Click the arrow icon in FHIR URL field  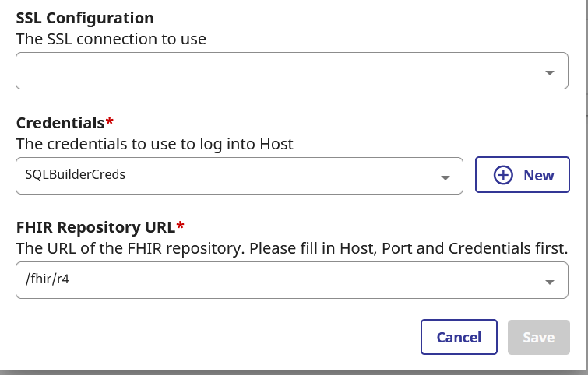click(549, 282)
